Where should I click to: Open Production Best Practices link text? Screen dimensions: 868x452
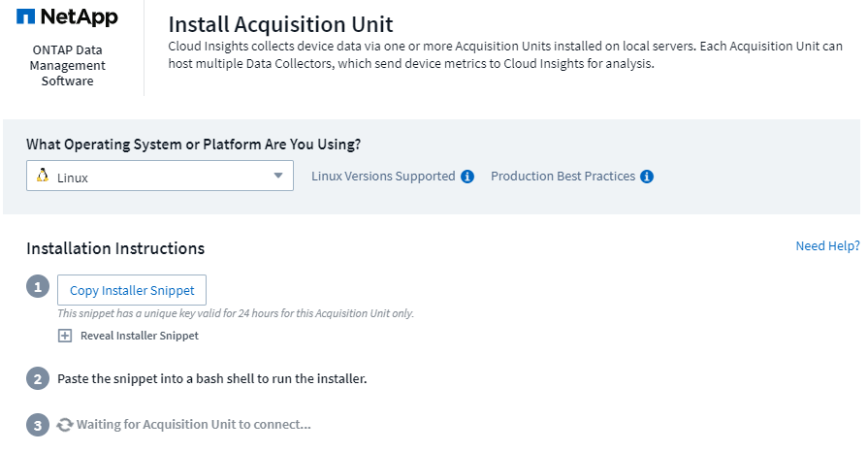(x=563, y=177)
